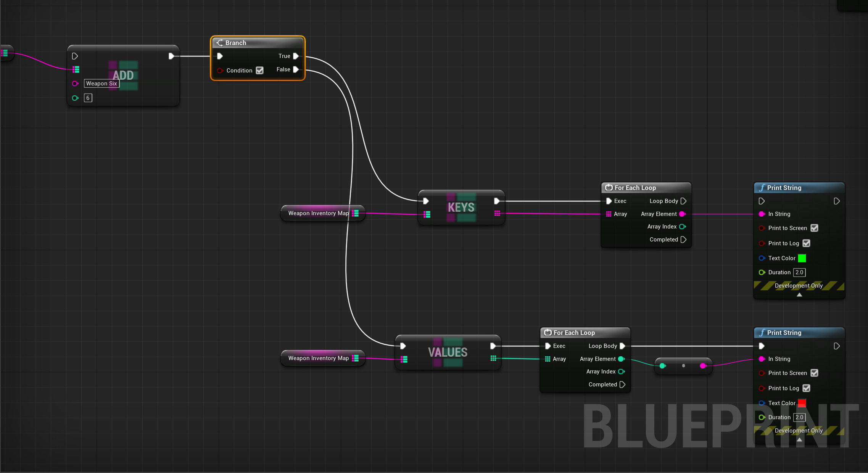Viewport: 868px width, 473px height.
Task: Click the conversion node's pink output pin
Action: [x=703, y=366]
